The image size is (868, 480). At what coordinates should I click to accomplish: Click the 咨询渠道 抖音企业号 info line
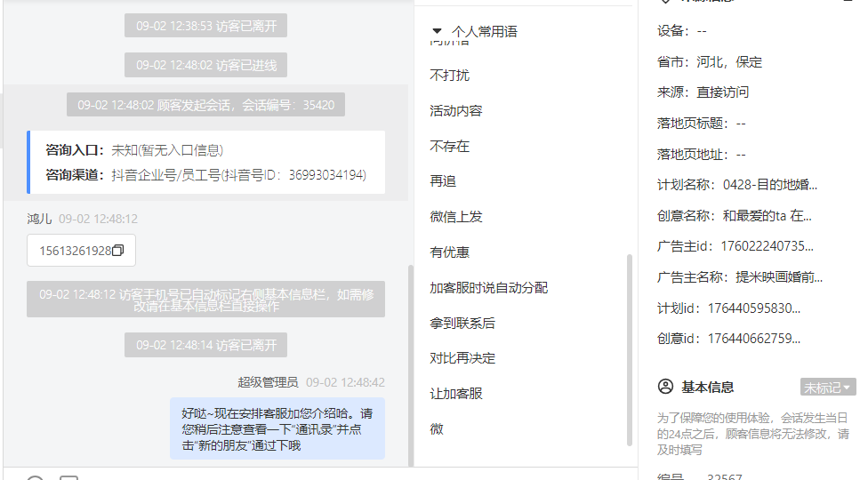click(x=206, y=175)
